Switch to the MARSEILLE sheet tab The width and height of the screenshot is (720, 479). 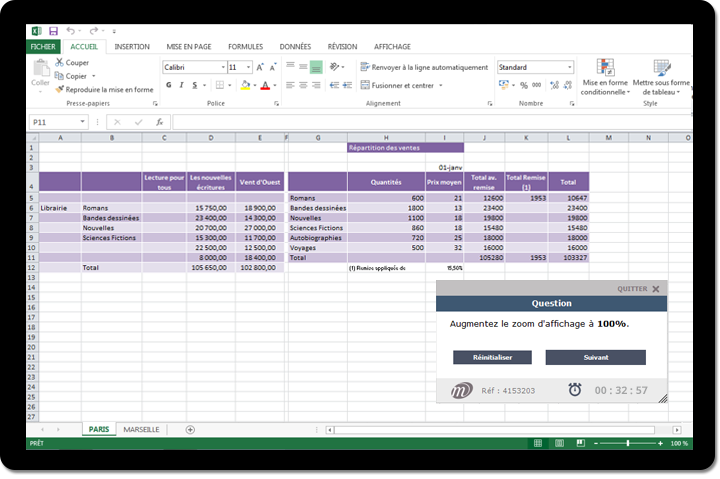(140, 429)
